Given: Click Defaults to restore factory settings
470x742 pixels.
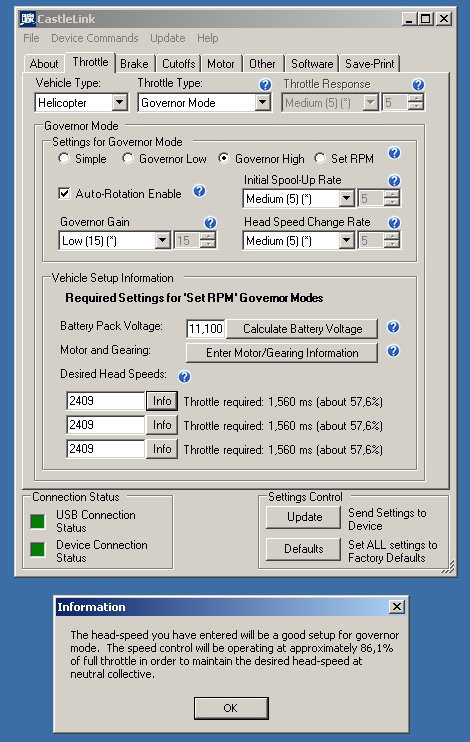Looking at the screenshot, I should coord(303,548).
